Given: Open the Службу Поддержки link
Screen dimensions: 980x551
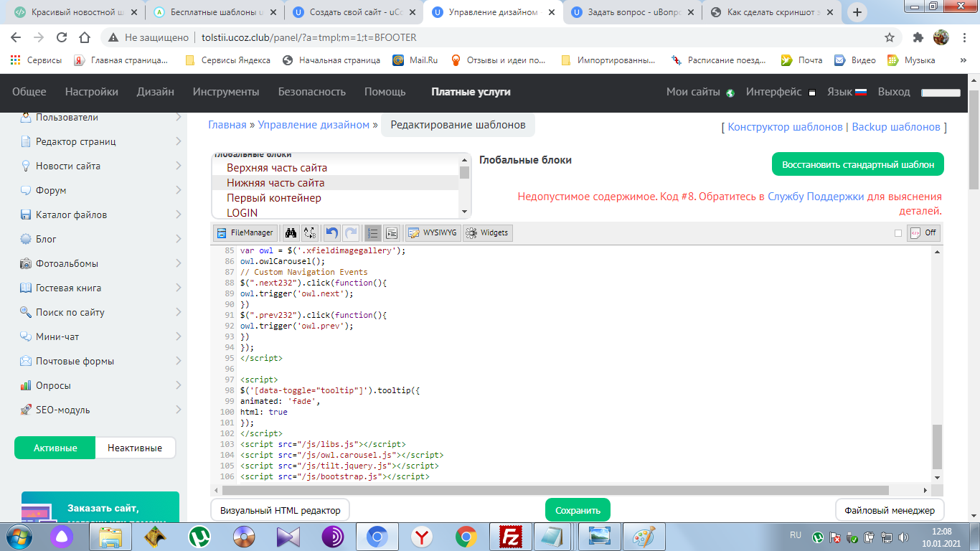Looking at the screenshot, I should point(816,197).
